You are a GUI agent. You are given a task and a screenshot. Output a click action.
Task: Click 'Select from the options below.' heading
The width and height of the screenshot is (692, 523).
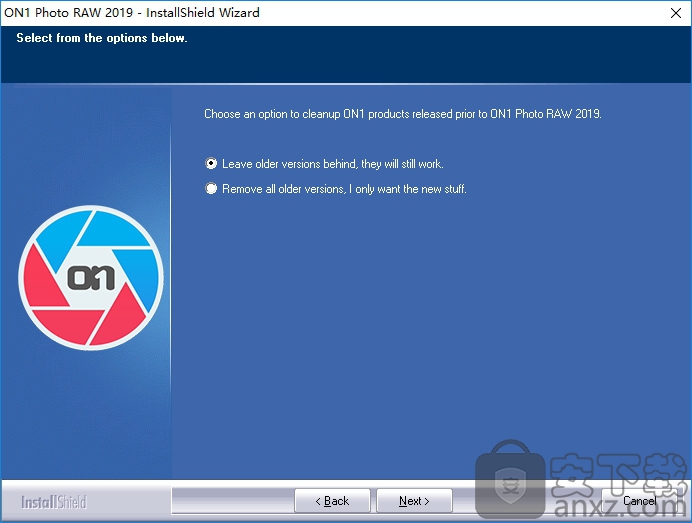click(102, 38)
